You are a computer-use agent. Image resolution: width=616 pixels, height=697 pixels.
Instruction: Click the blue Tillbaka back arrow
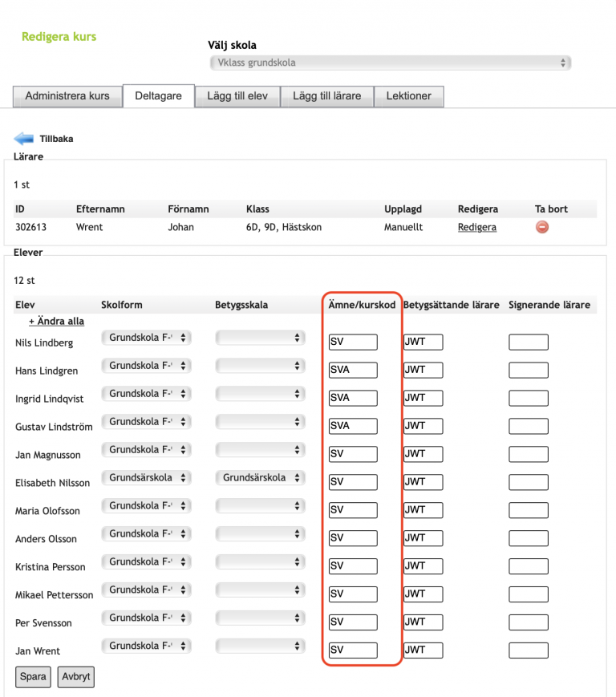point(23,138)
